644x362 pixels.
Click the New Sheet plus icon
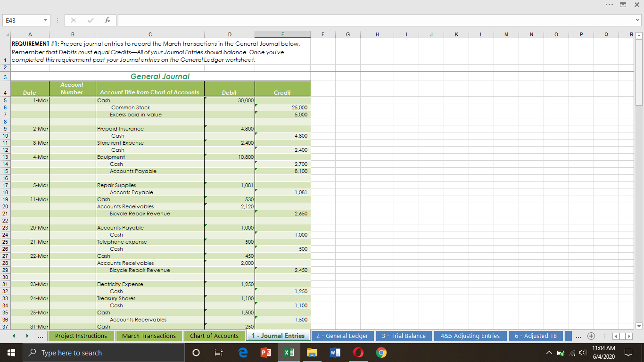pos(591,336)
